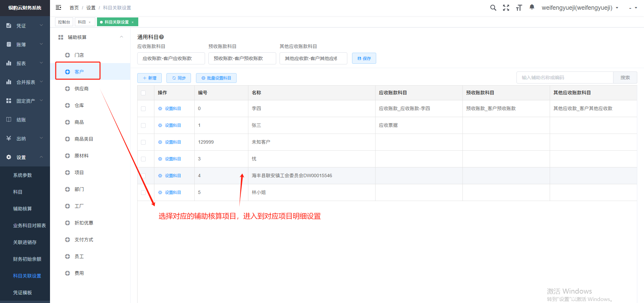Image resolution: width=644 pixels, height=303 pixels.
Task: Close the 科目关联设置 tab
Action: click(x=133, y=22)
